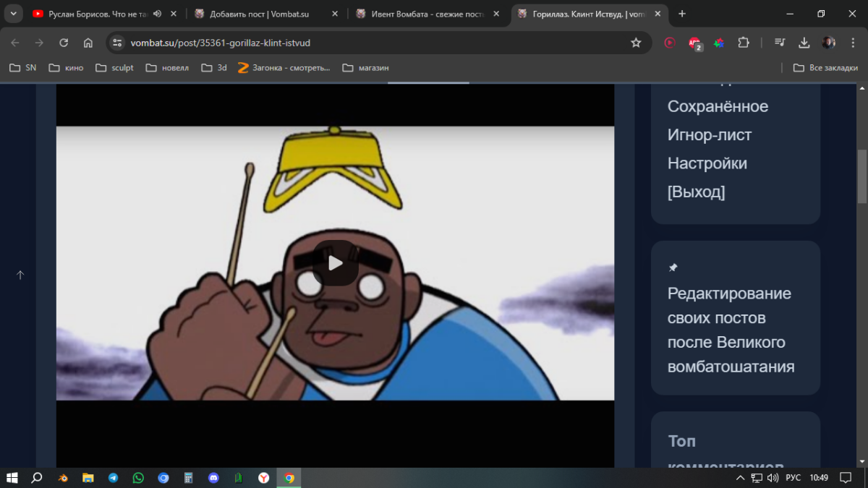Bookmark this page with the star
The image size is (868, 488).
pos(636,43)
